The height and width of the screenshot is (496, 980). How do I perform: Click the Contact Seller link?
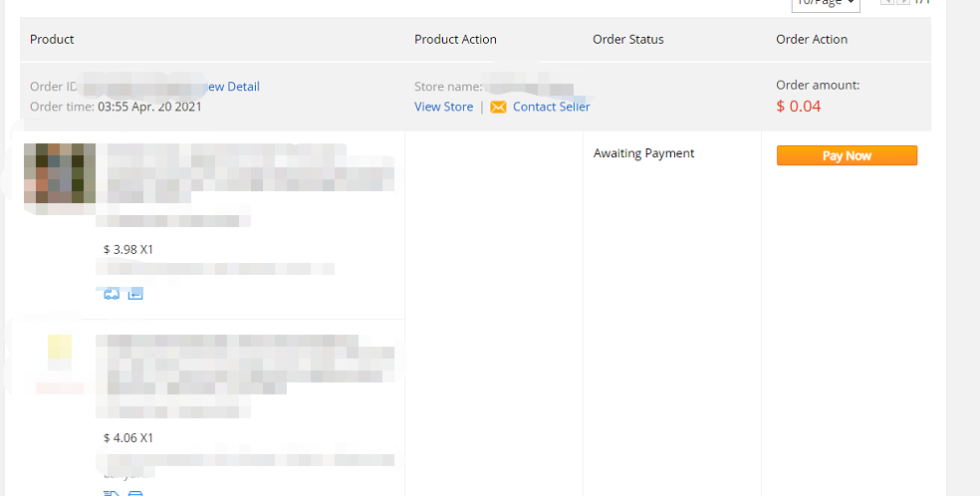point(552,107)
